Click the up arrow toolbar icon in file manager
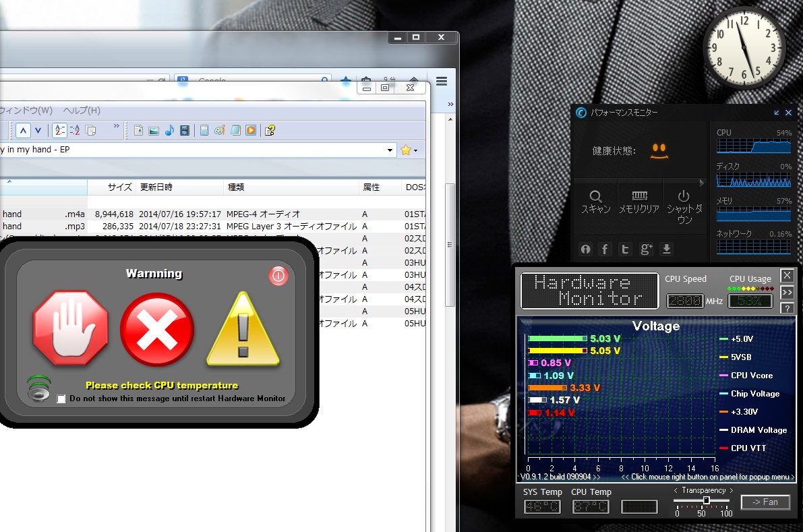This screenshot has height=532, width=803. point(23,131)
